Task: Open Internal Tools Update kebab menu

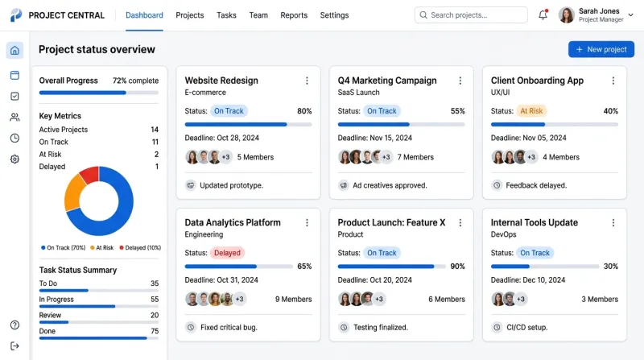Action: pyautogui.click(x=613, y=222)
